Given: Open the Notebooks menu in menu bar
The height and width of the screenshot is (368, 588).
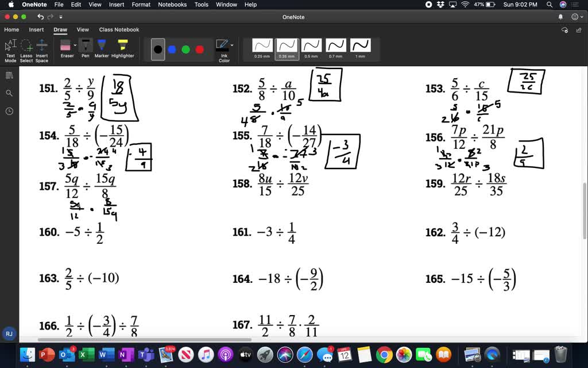Looking at the screenshot, I should click(x=172, y=5).
